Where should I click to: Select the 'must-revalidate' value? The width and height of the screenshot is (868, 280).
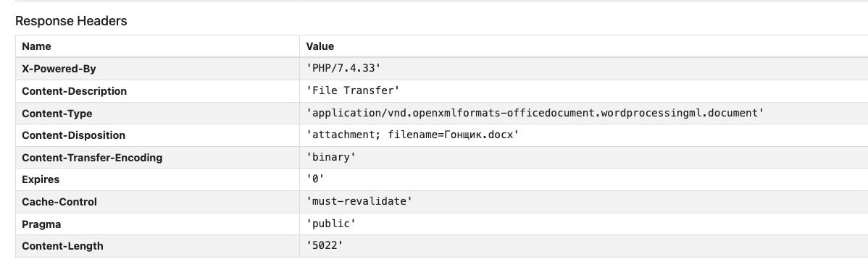(x=359, y=202)
